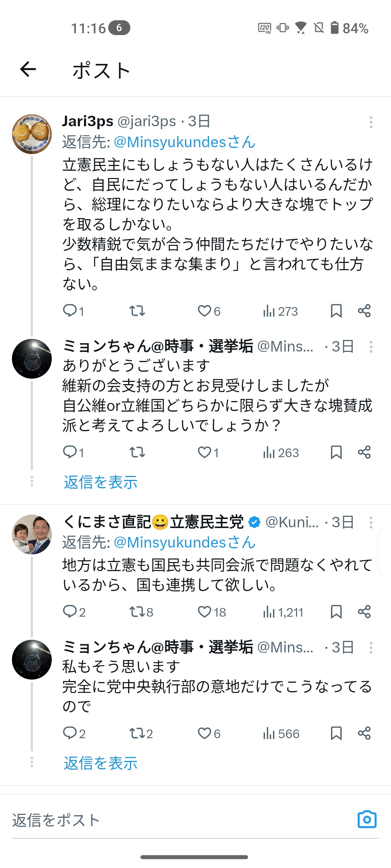
Task: Tap the back arrow in the header
Action: [x=28, y=69]
